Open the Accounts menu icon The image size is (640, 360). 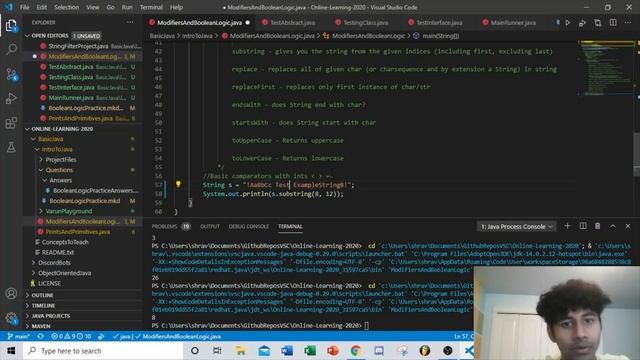[11, 293]
